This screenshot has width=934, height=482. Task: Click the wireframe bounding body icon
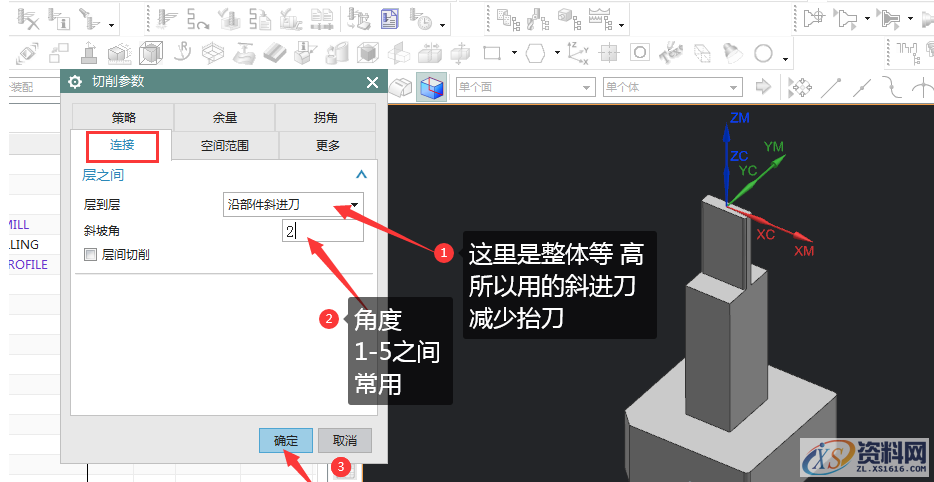pyautogui.click(x=151, y=53)
